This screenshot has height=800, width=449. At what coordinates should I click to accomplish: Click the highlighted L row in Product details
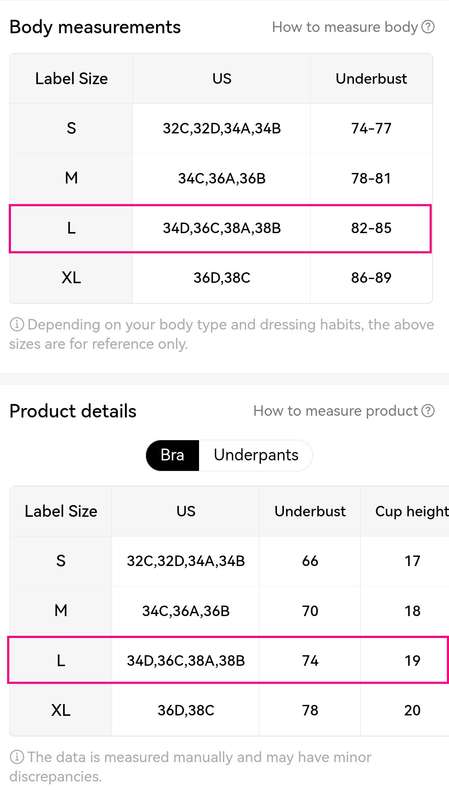(x=229, y=660)
